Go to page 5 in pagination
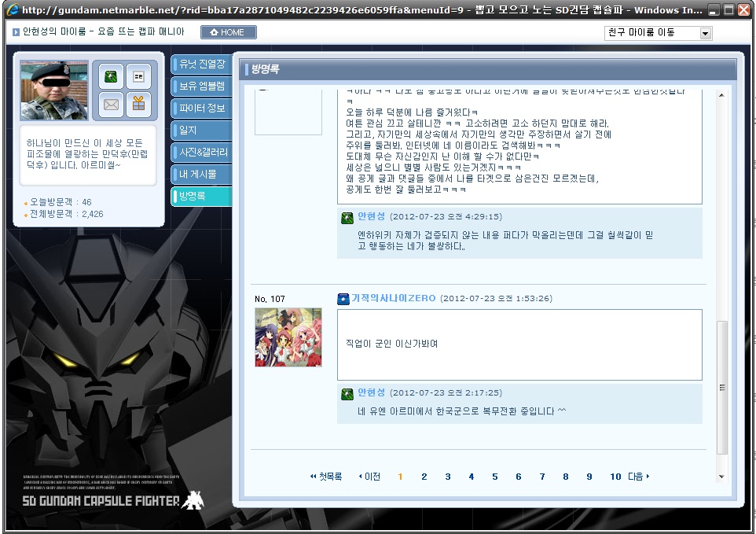 (494, 477)
